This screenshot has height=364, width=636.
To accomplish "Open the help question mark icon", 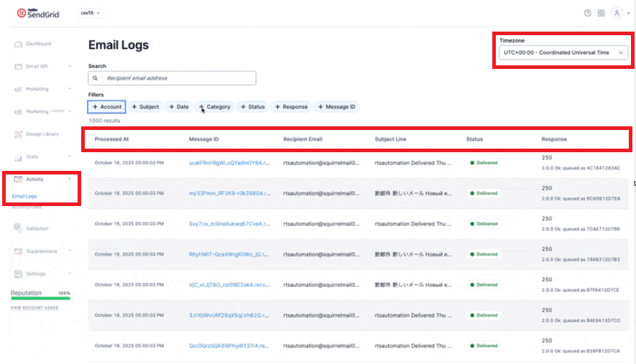I will pos(587,13).
